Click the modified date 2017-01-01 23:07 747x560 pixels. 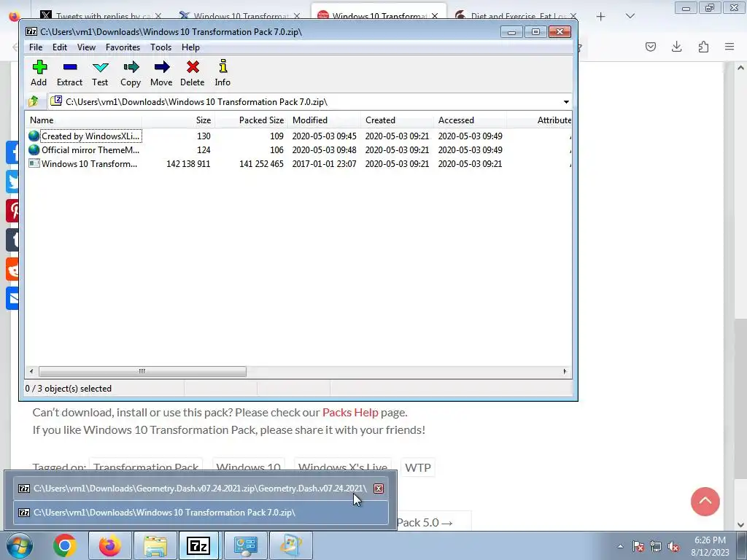coord(325,164)
